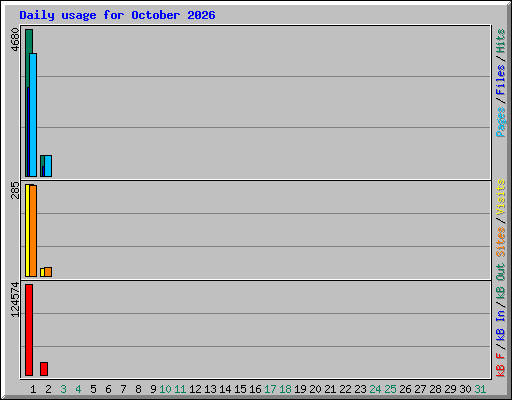Click green weekend day 17 label

point(270,389)
